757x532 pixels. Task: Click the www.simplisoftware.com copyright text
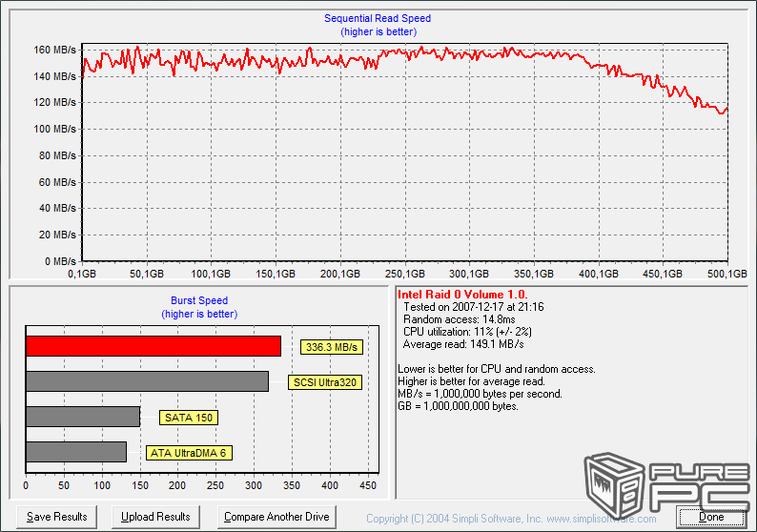click(511, 519)
